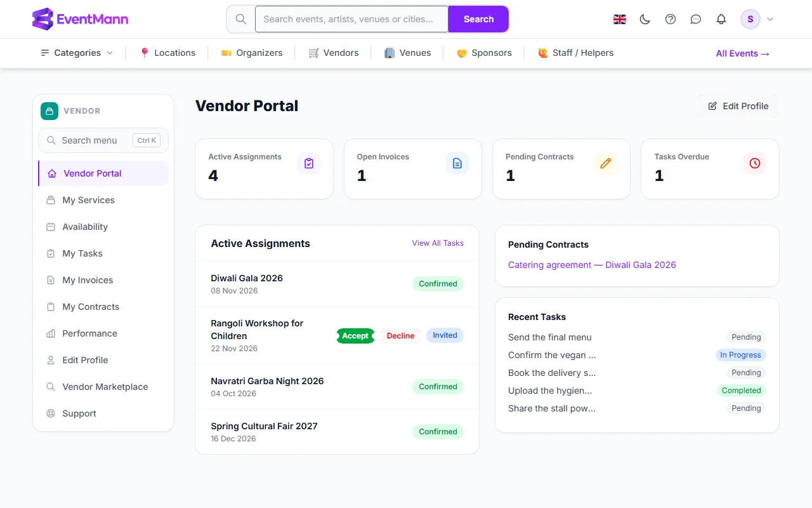Focus the Search menu field in sidebar

click(103, 140)
